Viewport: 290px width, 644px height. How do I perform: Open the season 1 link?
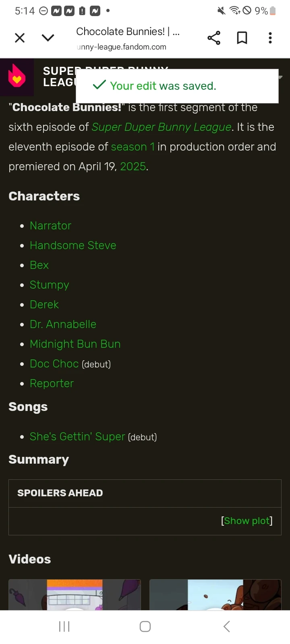point(133,147)
